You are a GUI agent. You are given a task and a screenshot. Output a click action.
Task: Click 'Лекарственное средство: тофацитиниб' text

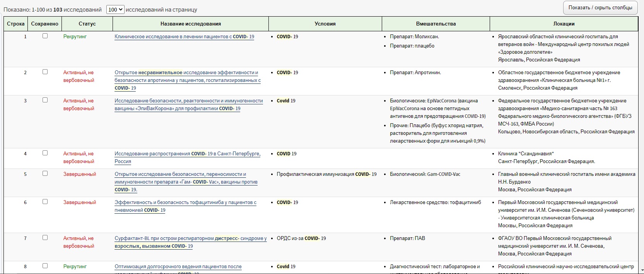436,203
